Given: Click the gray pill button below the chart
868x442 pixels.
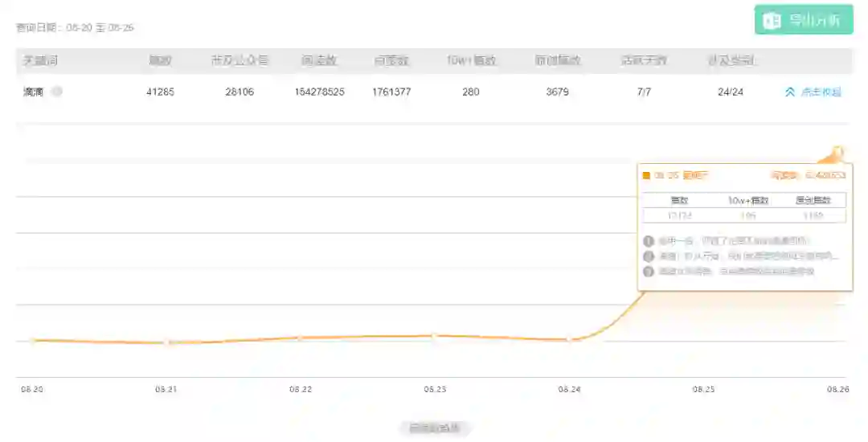Looking at the screenshot, I should coord(435,428).
